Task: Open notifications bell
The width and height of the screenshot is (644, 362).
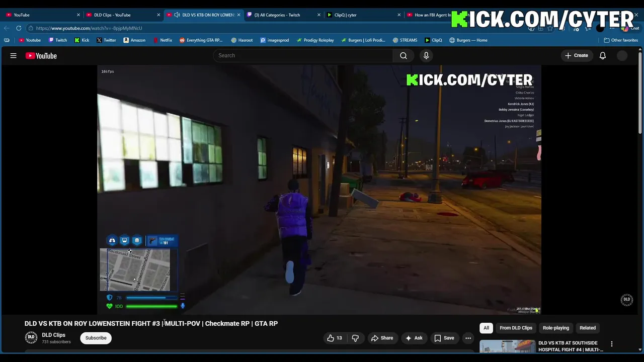Action: pos(603,55)
